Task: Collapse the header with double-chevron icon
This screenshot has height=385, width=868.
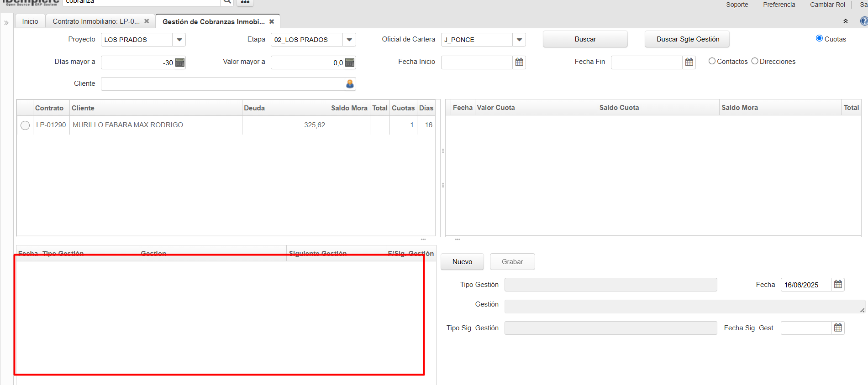Action: tap(845, 21)
